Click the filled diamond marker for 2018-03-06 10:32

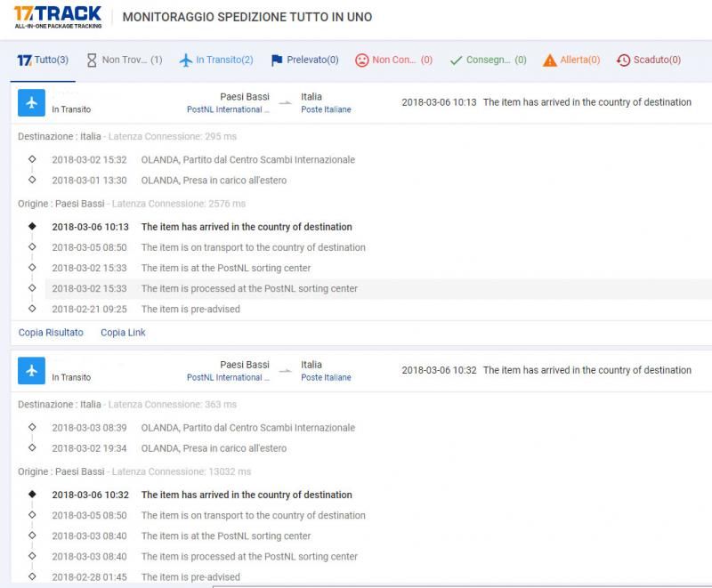tap(32, 494)
